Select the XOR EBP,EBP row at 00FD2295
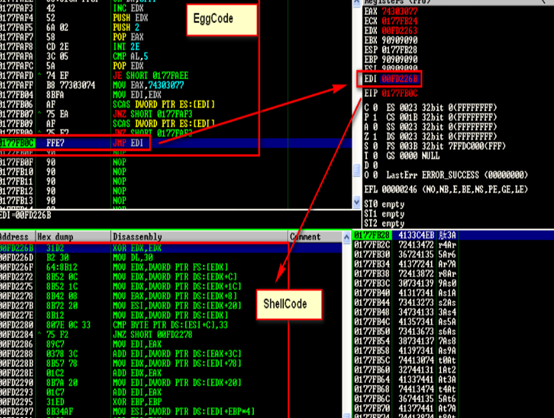 tap(171, 402)
